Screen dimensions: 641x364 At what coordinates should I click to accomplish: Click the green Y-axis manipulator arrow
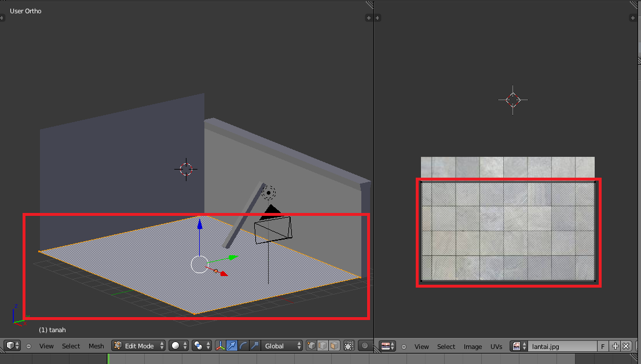pos(233,258)
